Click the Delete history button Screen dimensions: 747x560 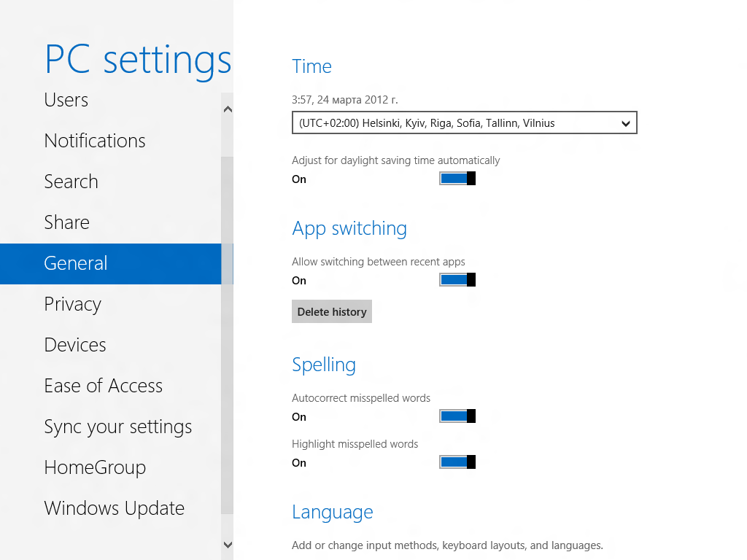click(x=332, y=311)
